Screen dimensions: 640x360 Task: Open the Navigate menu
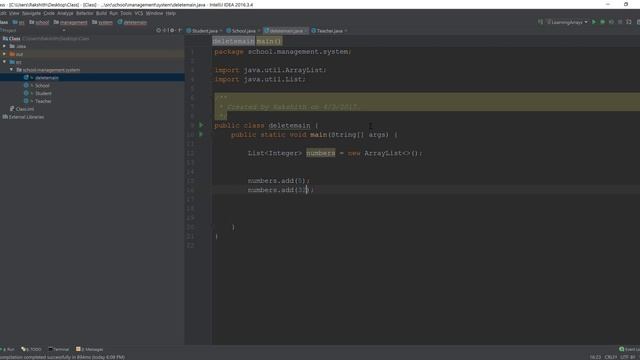click(31, 13)
